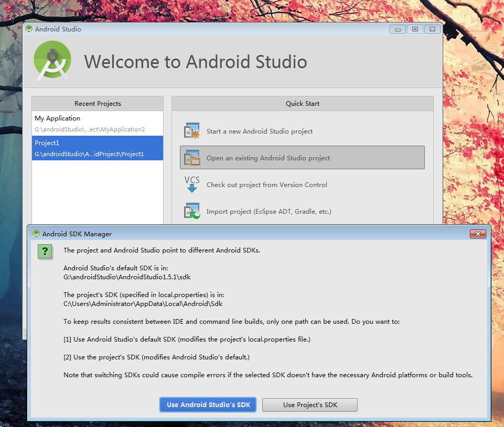Click the Android SDK Manager title icon
The width and height of the screenshot is (504, 427).
[36, 234]
